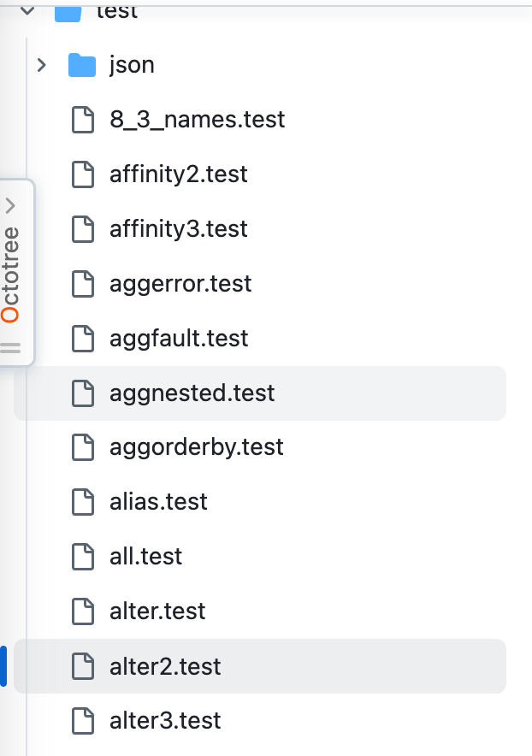Open the aggnested.test file

[192, 393]
